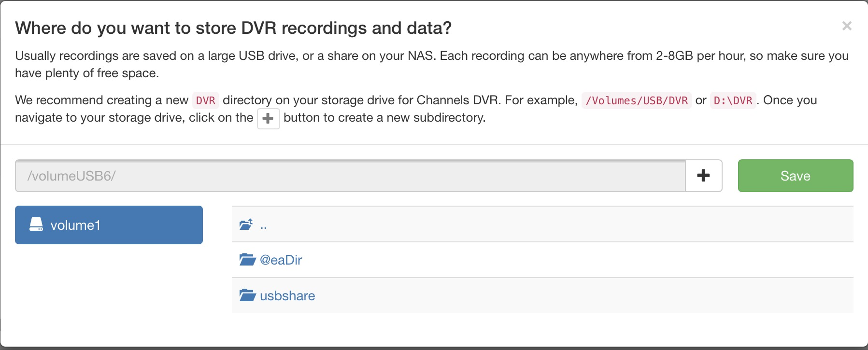Click the plus button beside the path field
This screenshot has height=350, width=868.
(703, 176)
